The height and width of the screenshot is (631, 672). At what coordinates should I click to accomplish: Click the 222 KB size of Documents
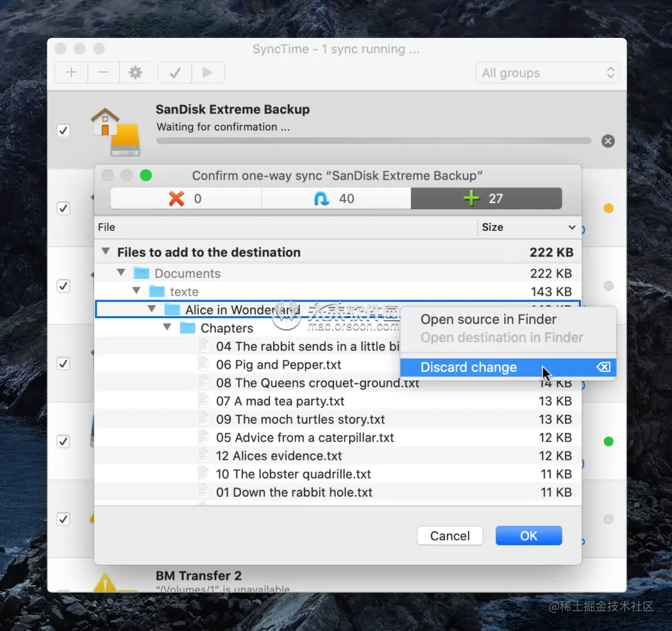click(x=551, y=274)
